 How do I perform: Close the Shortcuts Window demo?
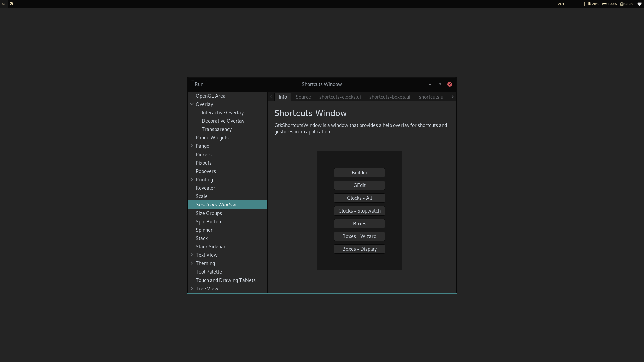pyautogui.click(x=450, y=84)
